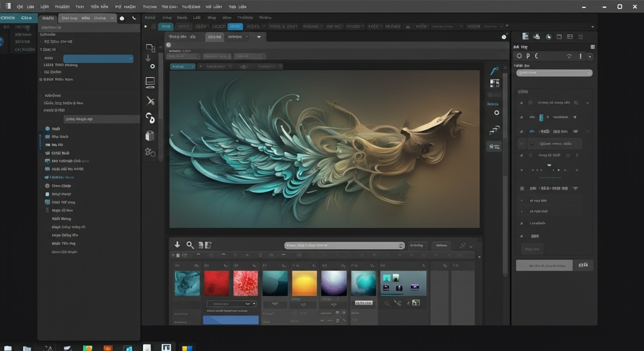This screenshot has height=351, width=644.
Task: Click the wide gray button at the bottom of the right panel
Action: click(543, 265)
